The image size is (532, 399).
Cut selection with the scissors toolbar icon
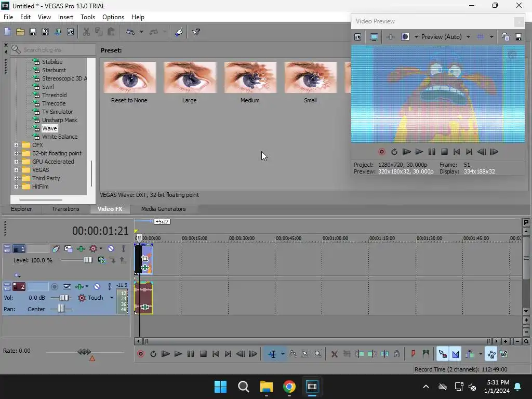(87, 32)
